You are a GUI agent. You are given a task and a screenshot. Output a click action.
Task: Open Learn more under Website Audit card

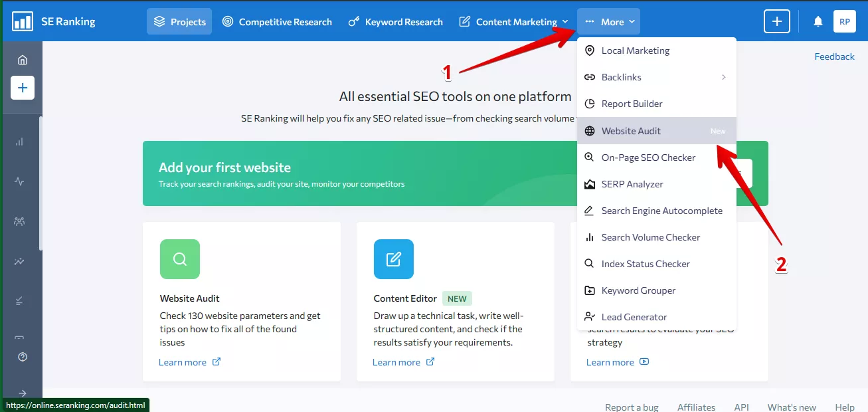pos(189,362)
